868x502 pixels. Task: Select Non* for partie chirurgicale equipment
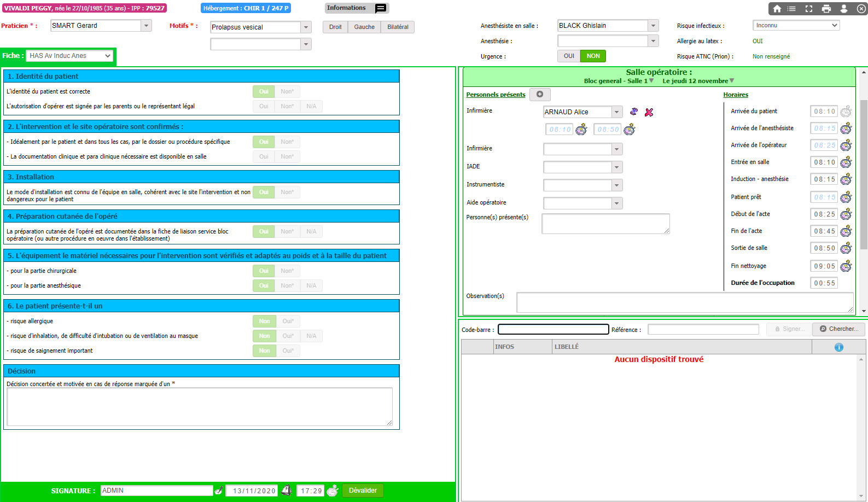click(287, 271)
